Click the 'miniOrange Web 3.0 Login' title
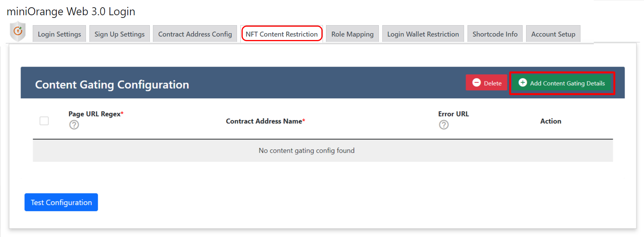 click(x=71, y=11)
